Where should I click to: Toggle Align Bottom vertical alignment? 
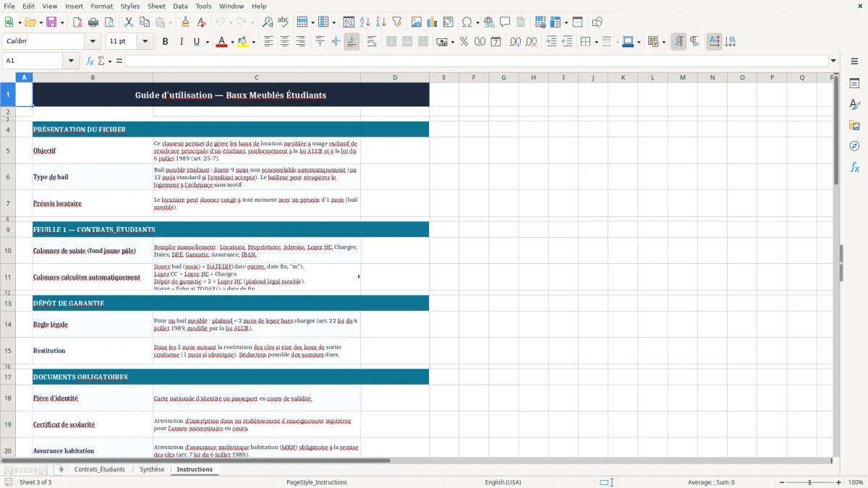(x=352, y=42)
